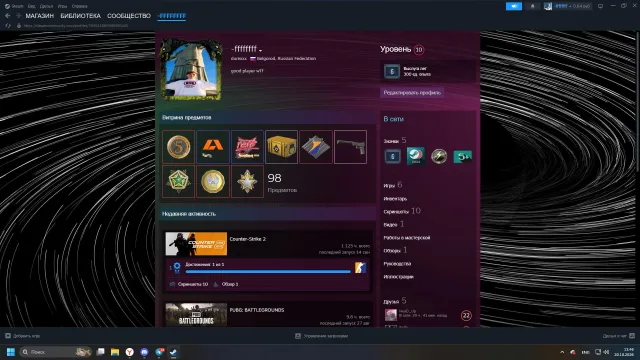The image size is (640, 360).
Task: Open the -ffffffff profile tab
Action: coord(171,16)
